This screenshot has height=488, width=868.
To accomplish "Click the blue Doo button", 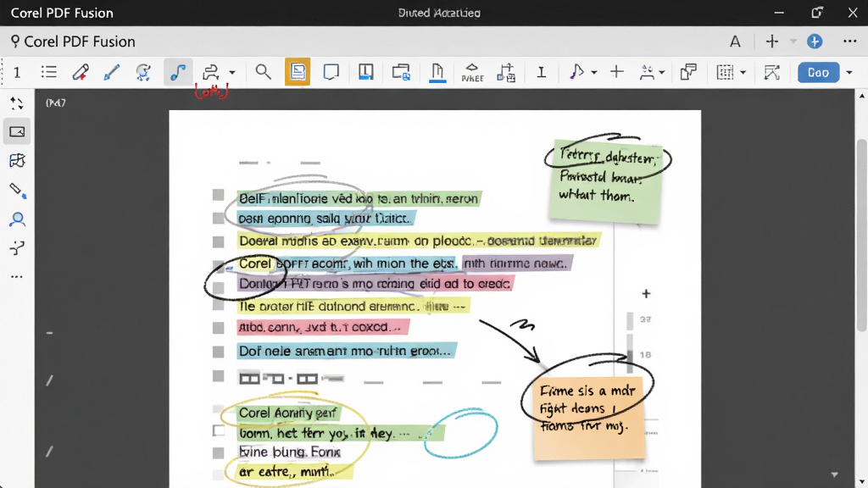I will click(818, 73).
